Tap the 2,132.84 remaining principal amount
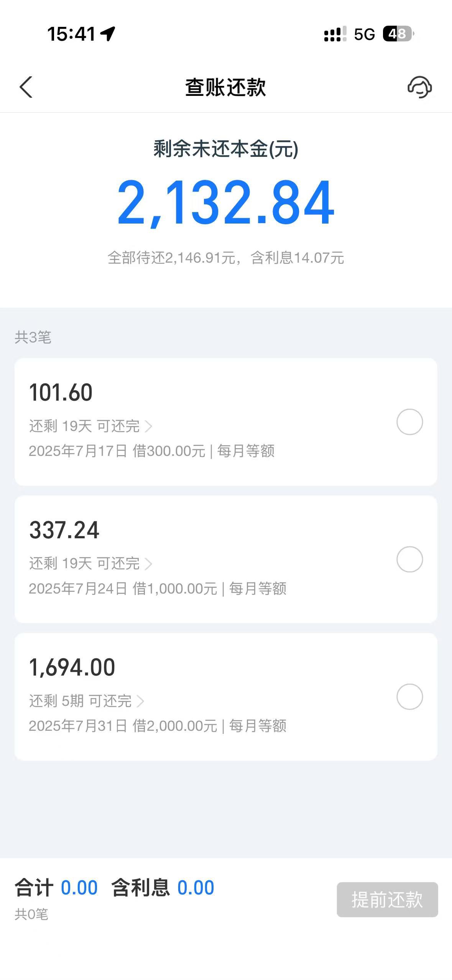This screenshot has height=980, width=452. [226, 202]
